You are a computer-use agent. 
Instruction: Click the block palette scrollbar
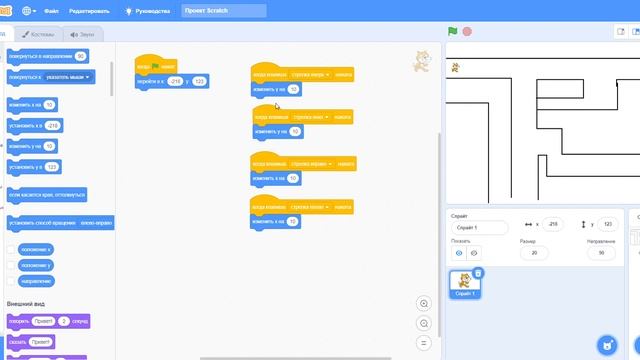pos(112,79)
